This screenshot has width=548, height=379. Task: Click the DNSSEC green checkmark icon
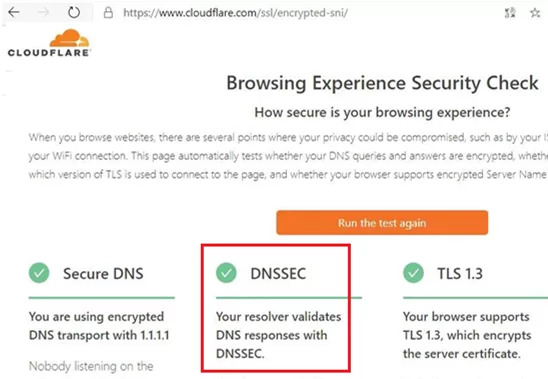(x=226, y=273)
